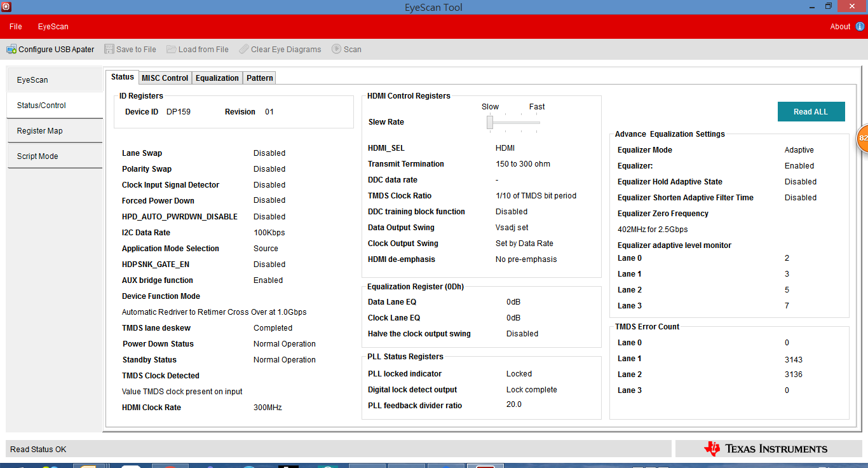This screenshot has height=468, width=868.
Task: Select EyeScan in the left sidebar
Action: pos(55,80)
